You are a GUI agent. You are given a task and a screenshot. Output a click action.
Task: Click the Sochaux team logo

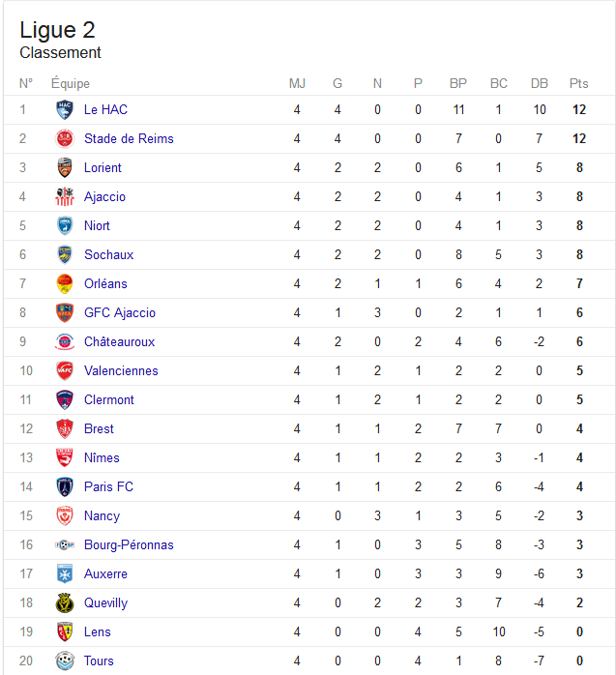pos(65,255)
